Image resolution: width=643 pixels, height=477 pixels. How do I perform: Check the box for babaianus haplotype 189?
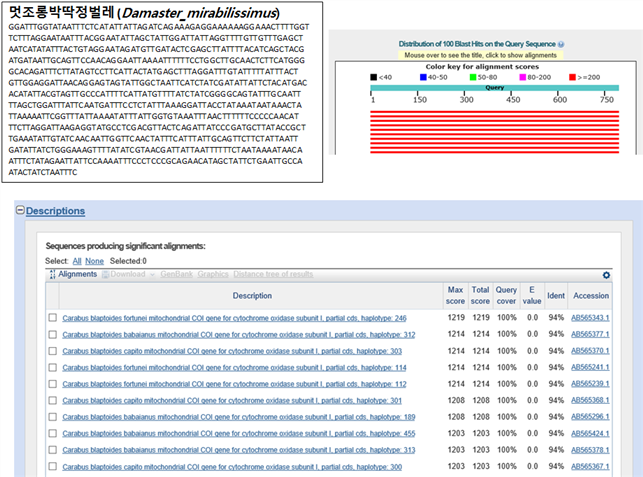(52, 417)
